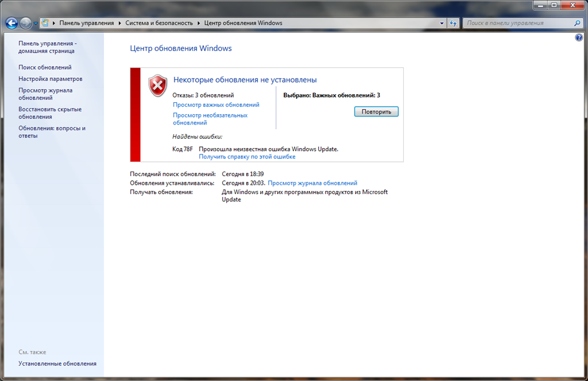The height and width of the screenshot is (381, 588).
Task: Refresh the page with the refresh icon
Action: (453, 23)
